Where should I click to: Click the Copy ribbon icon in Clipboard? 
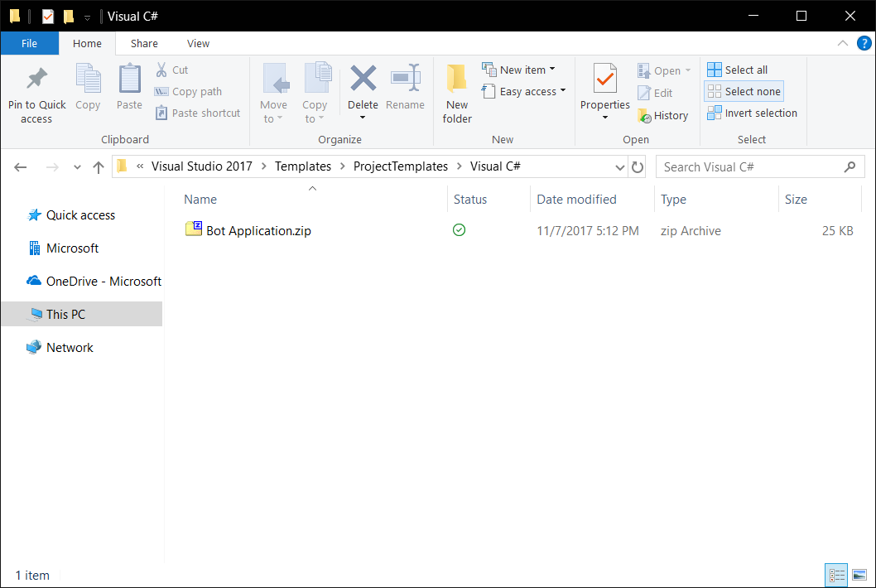(x=89, y=78)
